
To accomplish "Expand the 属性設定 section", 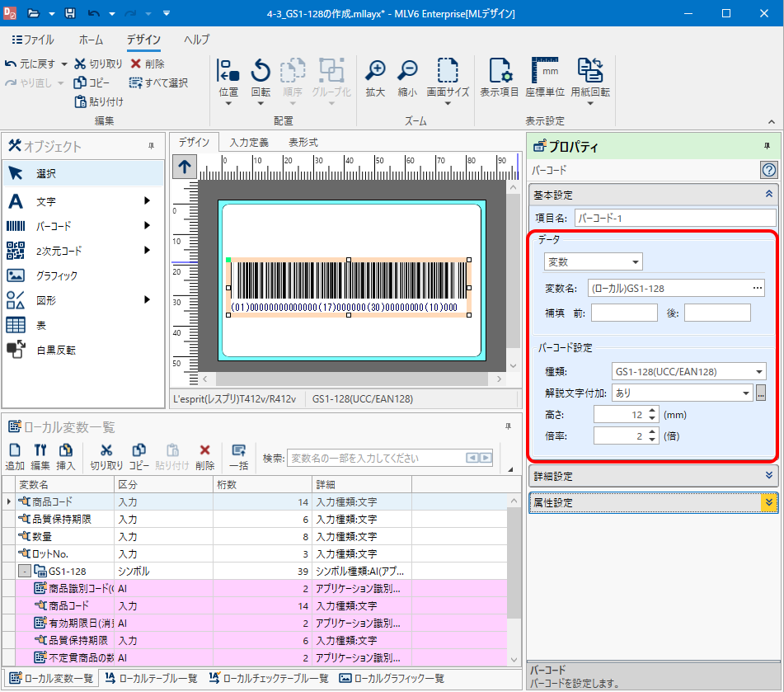I will (x=769, y=502).
